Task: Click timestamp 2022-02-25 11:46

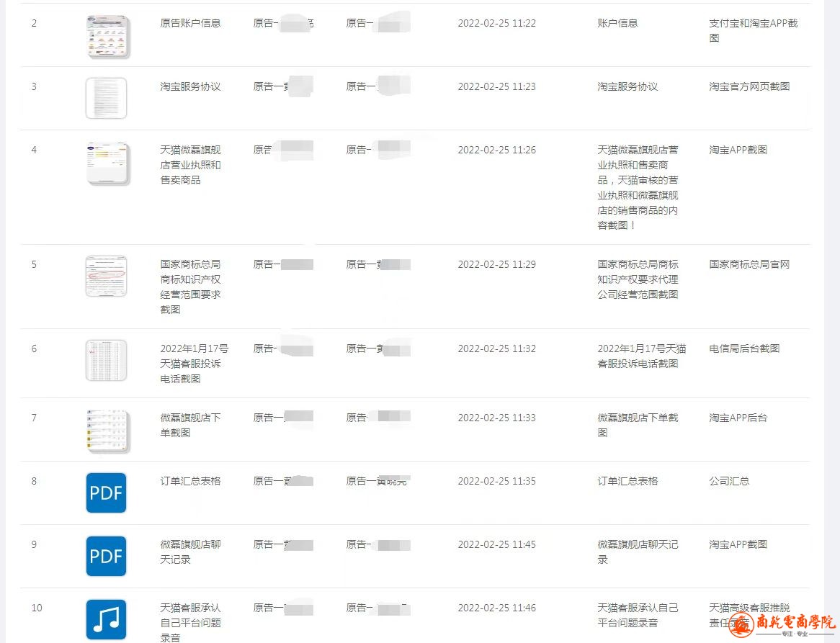Action: pyautogui.click(x=496, y=608)
